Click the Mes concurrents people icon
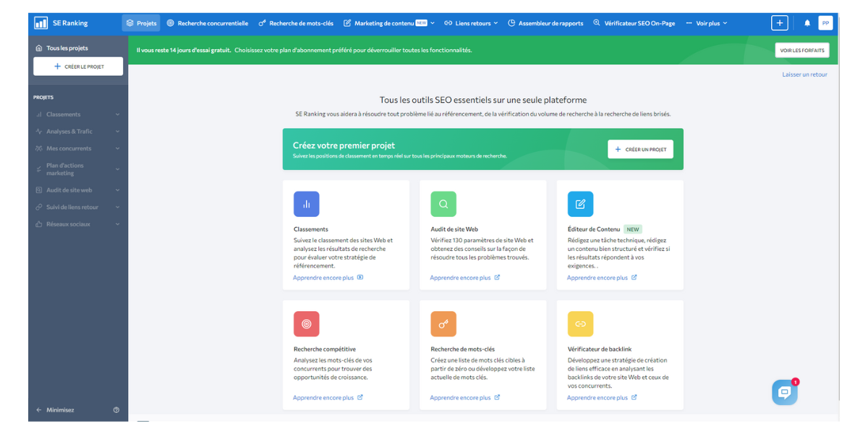Viewport: 868px width, 434px height. point(39,148)
